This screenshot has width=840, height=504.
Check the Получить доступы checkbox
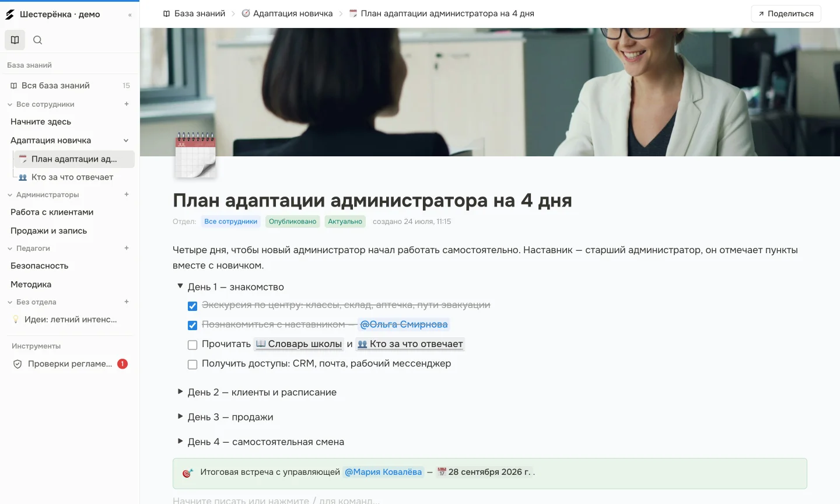pos(192,364)
